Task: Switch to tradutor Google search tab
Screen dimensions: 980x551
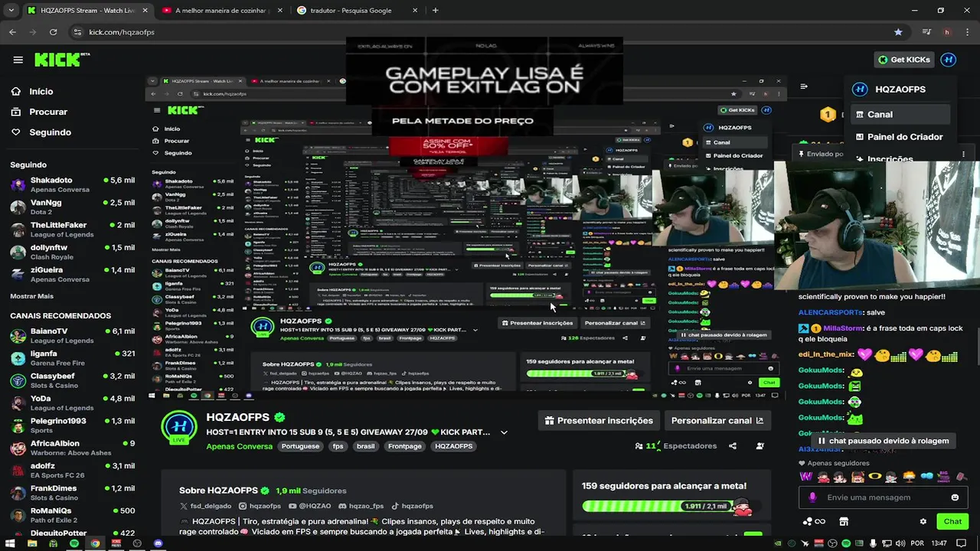Action: (358, 11)
